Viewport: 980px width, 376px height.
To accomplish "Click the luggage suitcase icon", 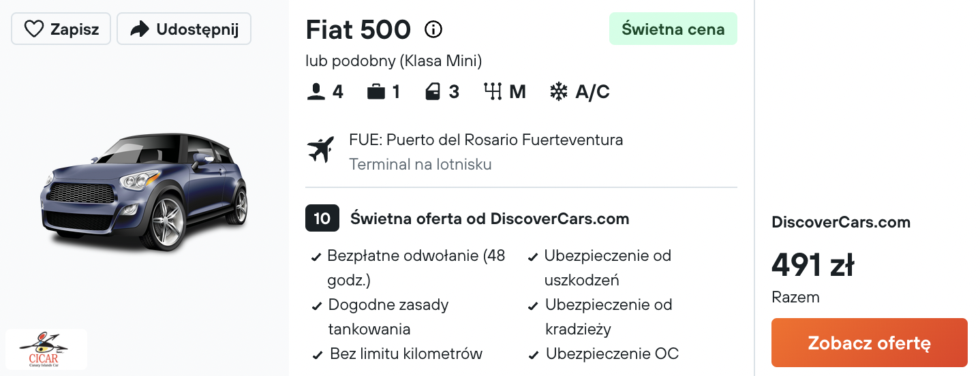I will pyautogui.click(x=376, y=92).
